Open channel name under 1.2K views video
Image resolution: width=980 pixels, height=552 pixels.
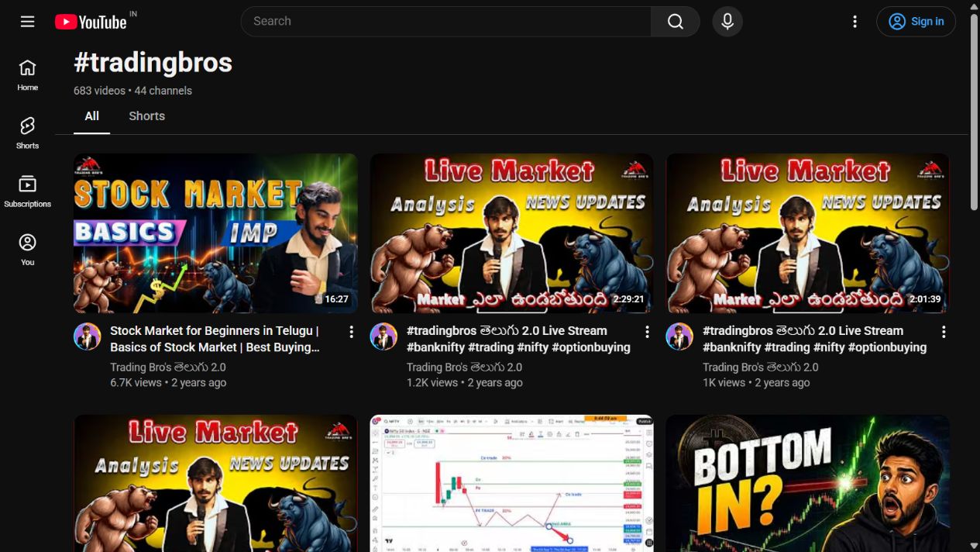pyautogui.click(x=464, y=367)
